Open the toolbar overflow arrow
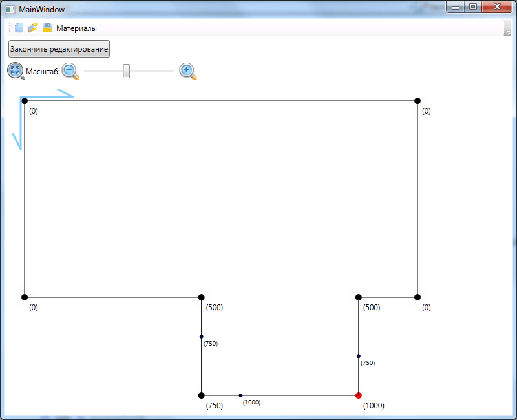The image size is (517, 420). tap(508, 28)
